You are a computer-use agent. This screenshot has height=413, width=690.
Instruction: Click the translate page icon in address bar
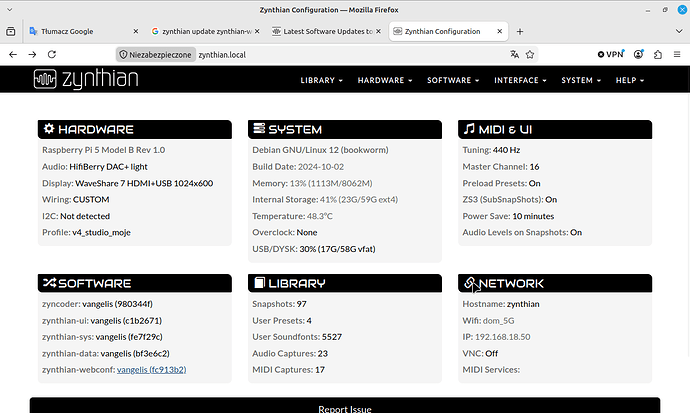click(514, 55)
